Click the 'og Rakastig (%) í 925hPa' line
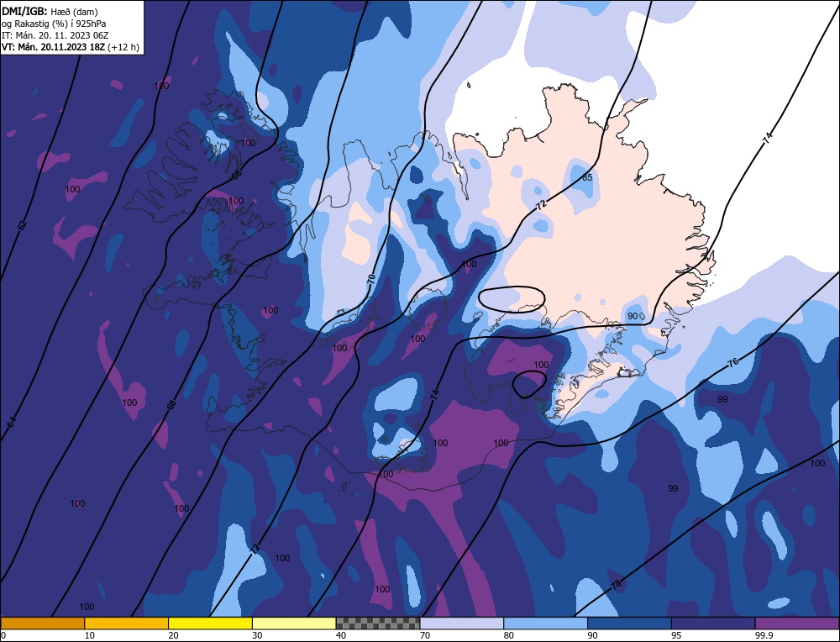Viewport: 840px width, 642px height. [54, 24]
